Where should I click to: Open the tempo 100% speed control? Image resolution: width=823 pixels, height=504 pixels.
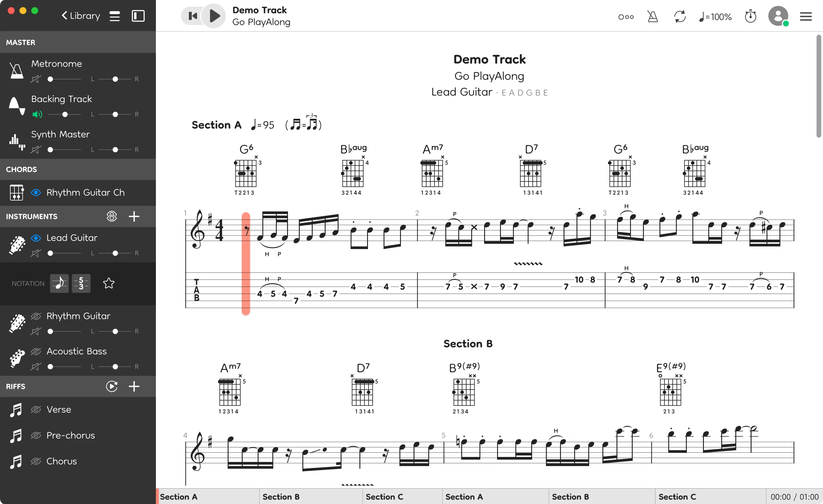(x=715, y=17)
